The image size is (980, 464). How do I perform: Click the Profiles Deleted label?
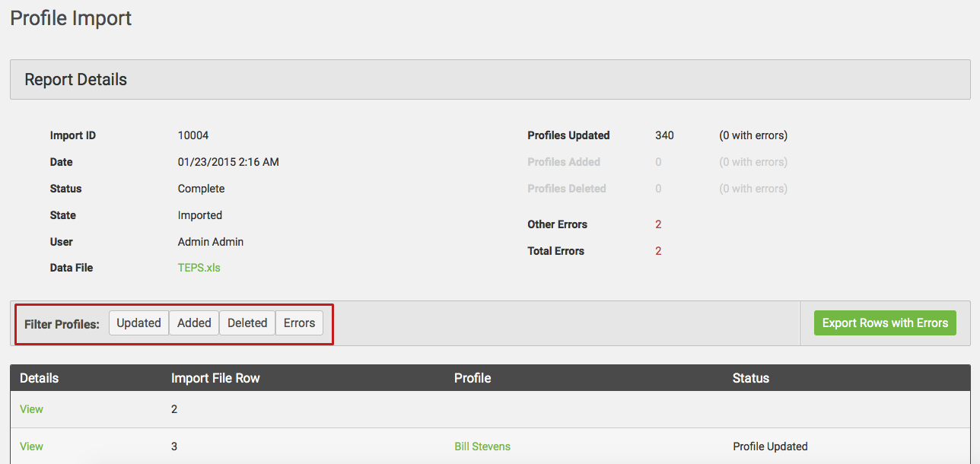coord(567,189)
